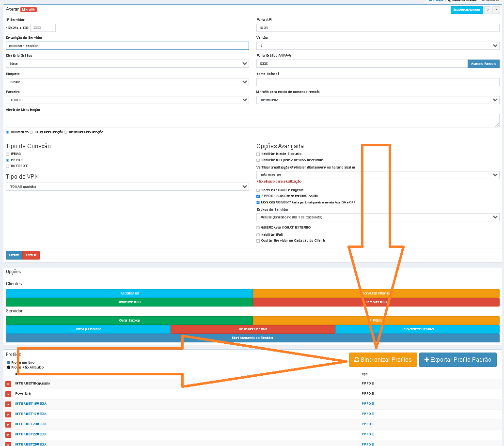Click the delete icon for INTERNET17MEGA

pos(8,415)
